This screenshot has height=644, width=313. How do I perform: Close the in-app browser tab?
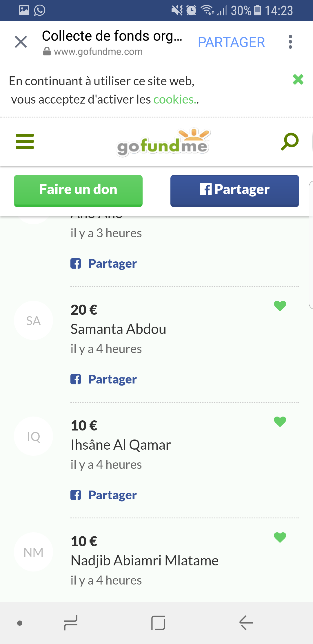click(x=21, y=42)
